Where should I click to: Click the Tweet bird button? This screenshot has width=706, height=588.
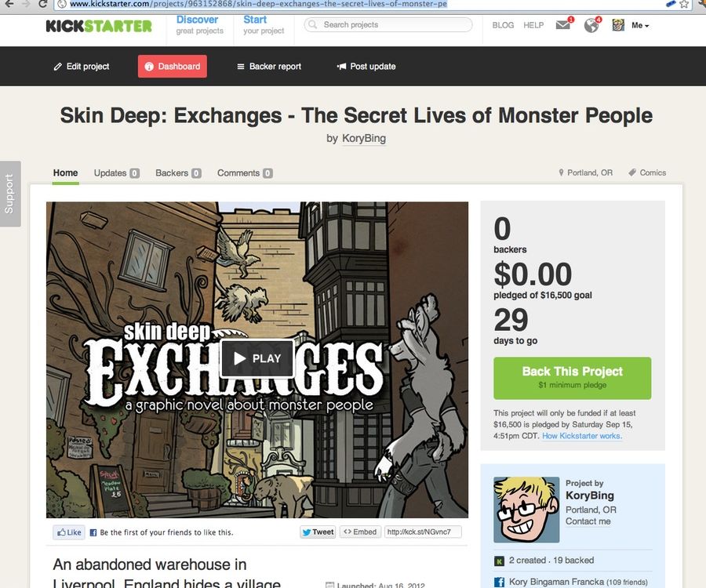(x=318, y=532)
